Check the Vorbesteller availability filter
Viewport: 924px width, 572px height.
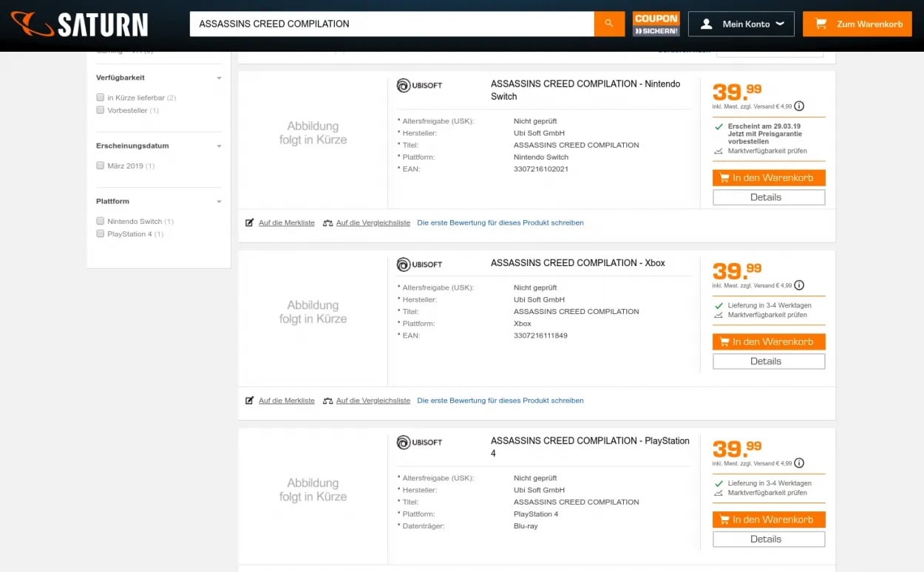[x=101, y=110]
